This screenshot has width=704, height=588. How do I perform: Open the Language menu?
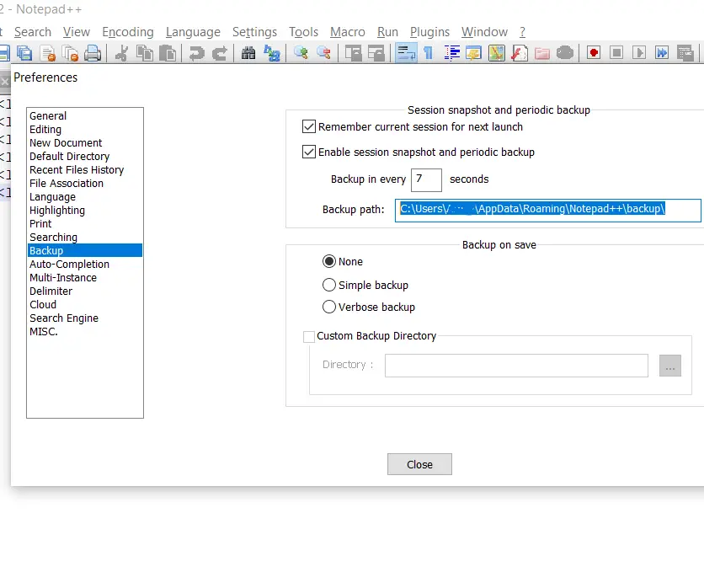point(193,32)
